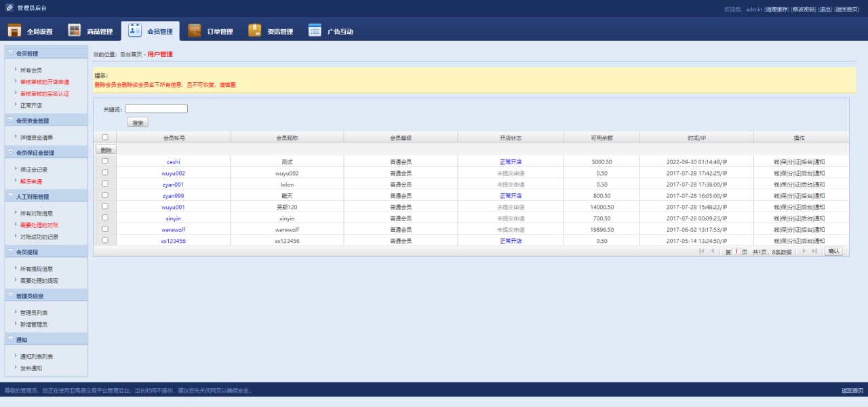Click the 商品管理 grid icon
The height and width of the screenshot is (407, 868).
coord(75,31)
